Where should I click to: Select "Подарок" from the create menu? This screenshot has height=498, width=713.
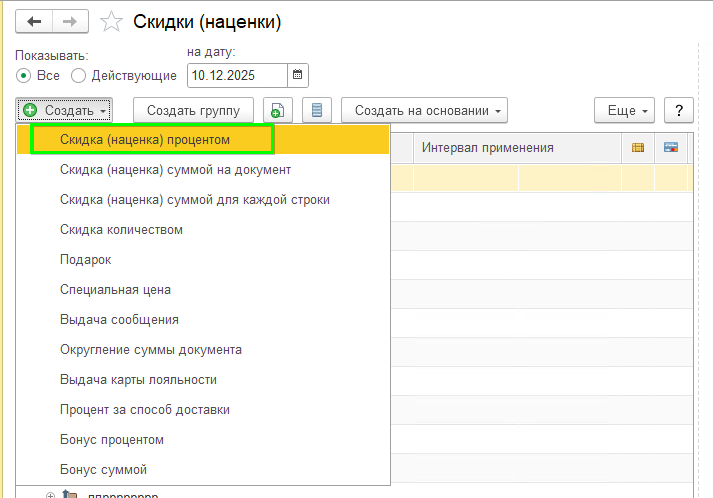tap(203, 260)
